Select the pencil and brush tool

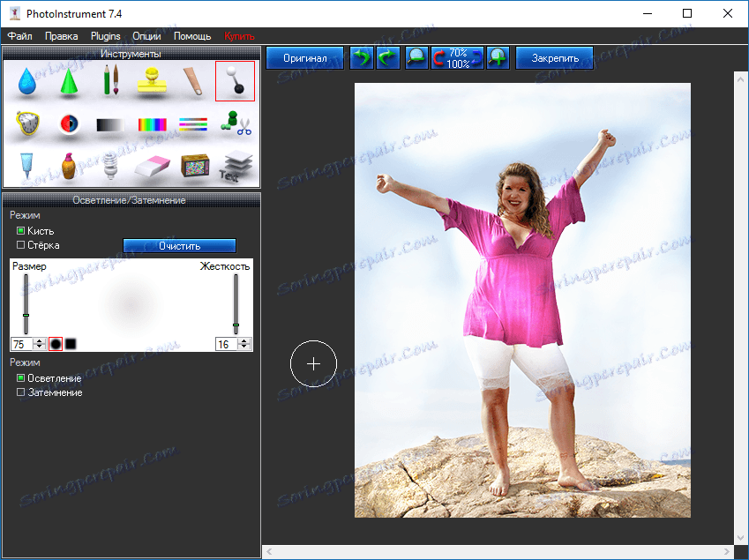point(110,79)
